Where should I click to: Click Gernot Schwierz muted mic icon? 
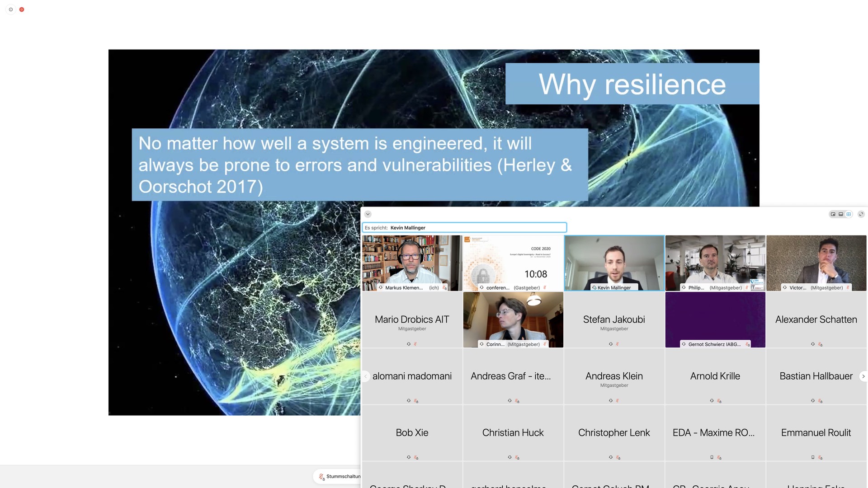[x=747, y=344]
